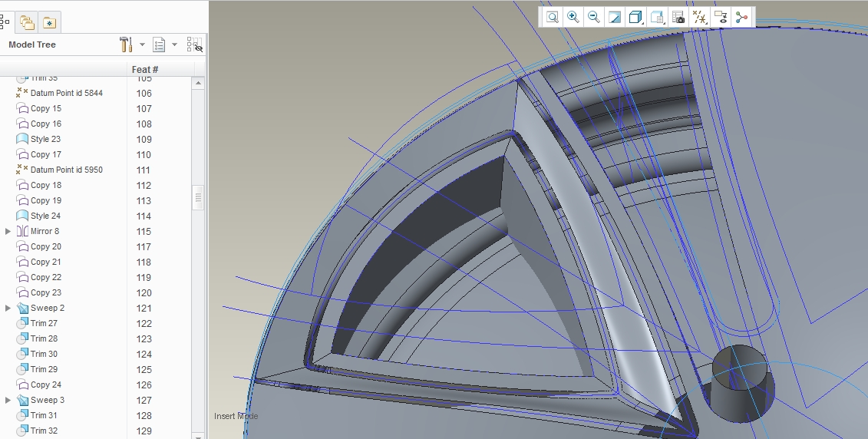Select the Zoom In tool
This screenshot has width=868, height=439.
(573, 17)
